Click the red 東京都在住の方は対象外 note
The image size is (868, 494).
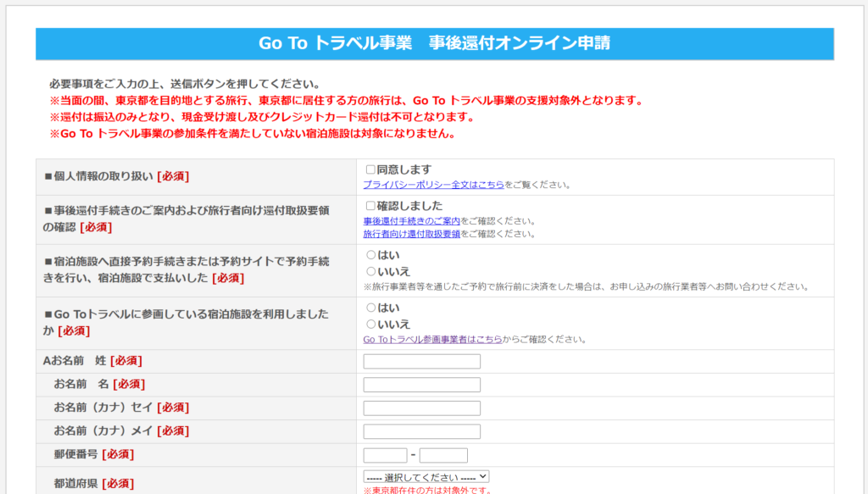coord(427,490)
